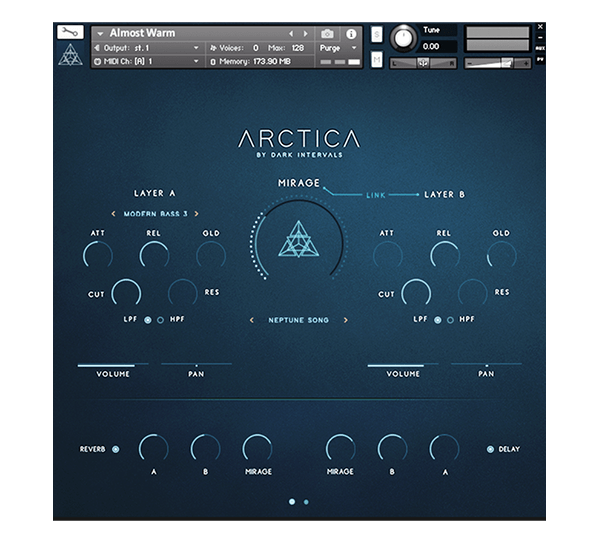Select Layer B LPF filter mode
This screenshot has height=543, width=600.
click(x=437, y=320)
